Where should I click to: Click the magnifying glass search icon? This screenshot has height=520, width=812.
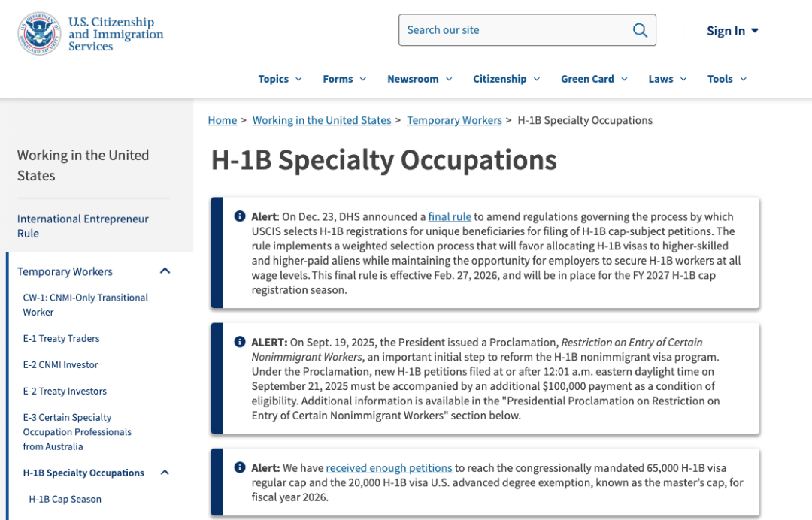tap(640, 30)
